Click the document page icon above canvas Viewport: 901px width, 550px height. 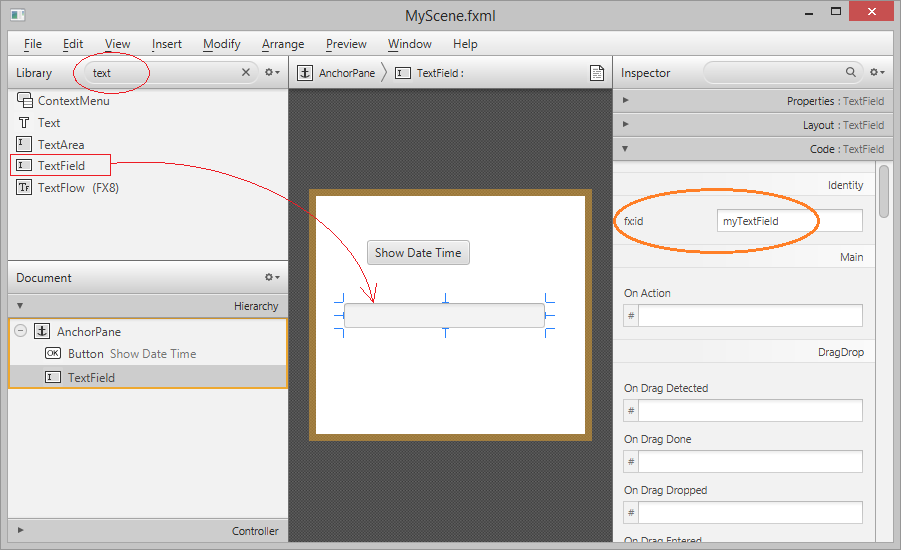click(597, 73)
